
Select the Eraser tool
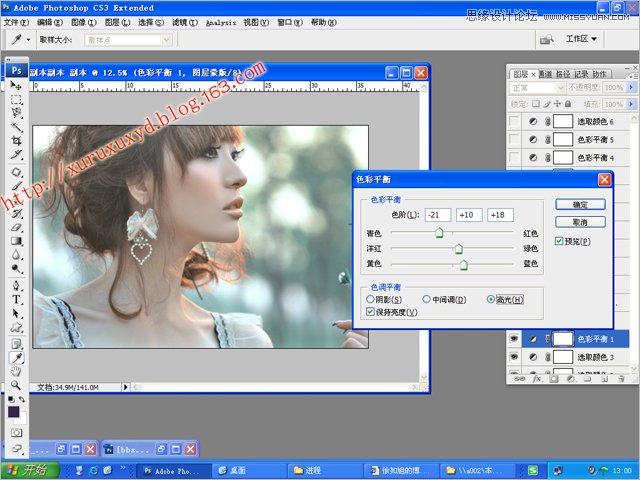(16, 227)
